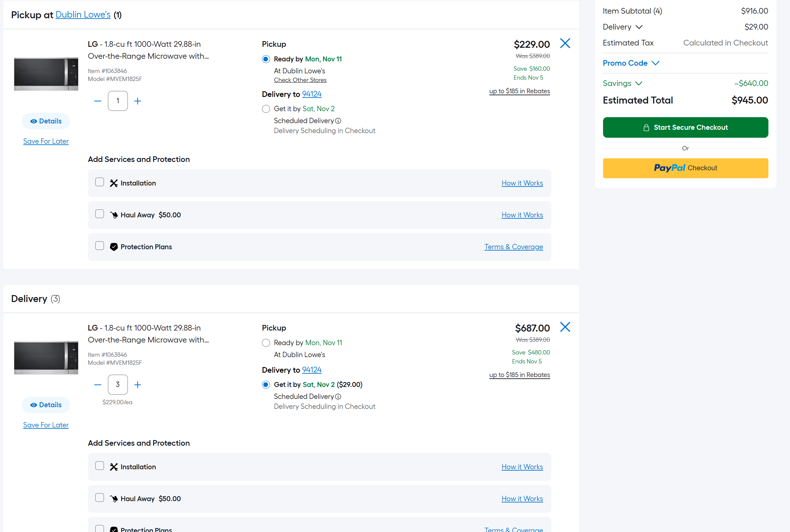Image resolution: width=790 pixels, height=532 pixels.
Task: Expand the Delivery cost breakdown chevron
Action: point(639,27)
